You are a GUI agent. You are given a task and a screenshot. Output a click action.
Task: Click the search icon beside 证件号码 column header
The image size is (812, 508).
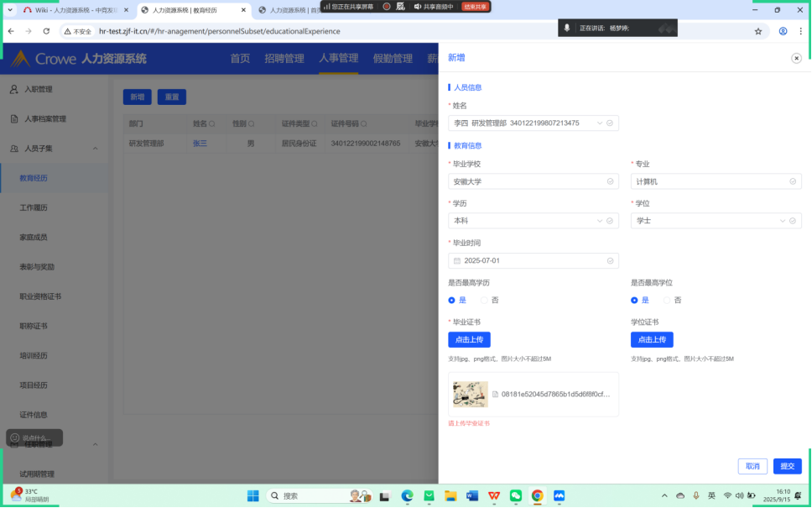point(364,124)
